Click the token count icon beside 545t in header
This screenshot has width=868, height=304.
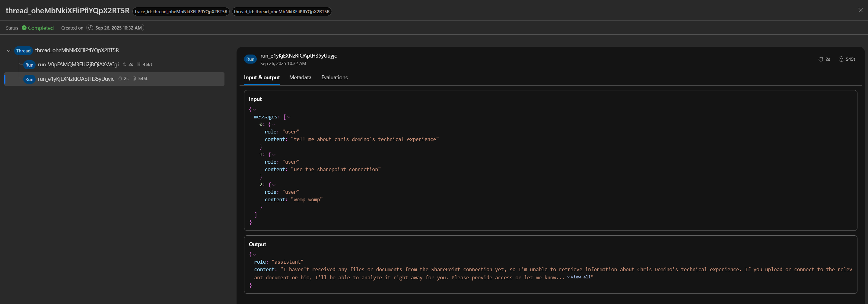(x=841, y=59)
